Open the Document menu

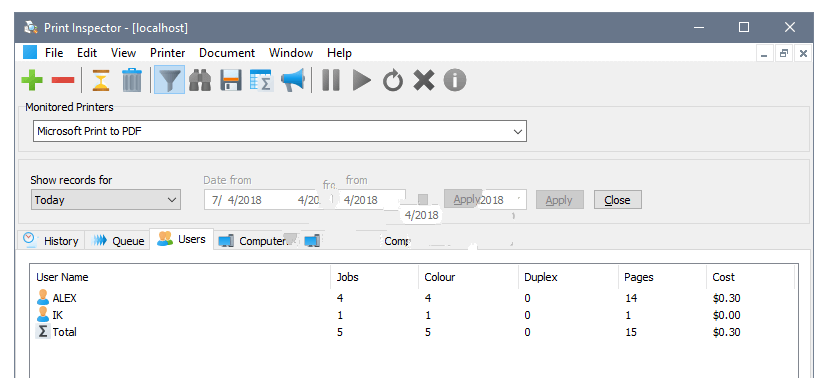[x=227, y=53]
